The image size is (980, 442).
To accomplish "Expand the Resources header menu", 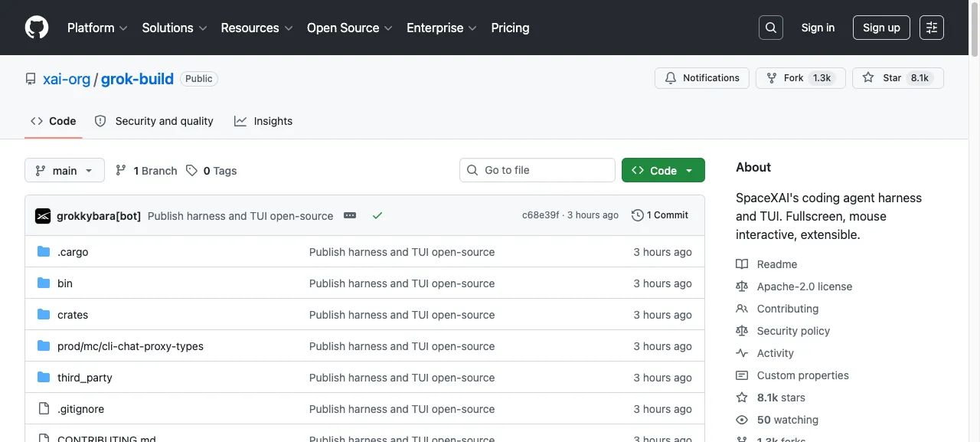I will [257, 28].
